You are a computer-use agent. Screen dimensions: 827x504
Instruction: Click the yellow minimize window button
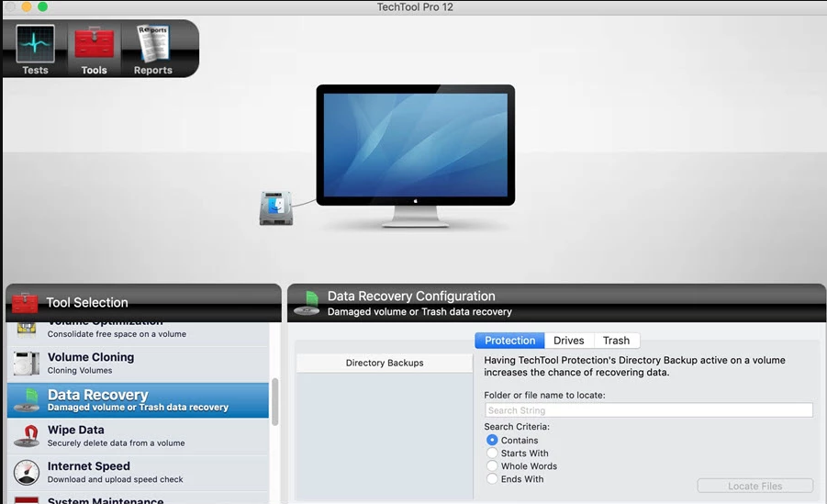pos(27,6)
